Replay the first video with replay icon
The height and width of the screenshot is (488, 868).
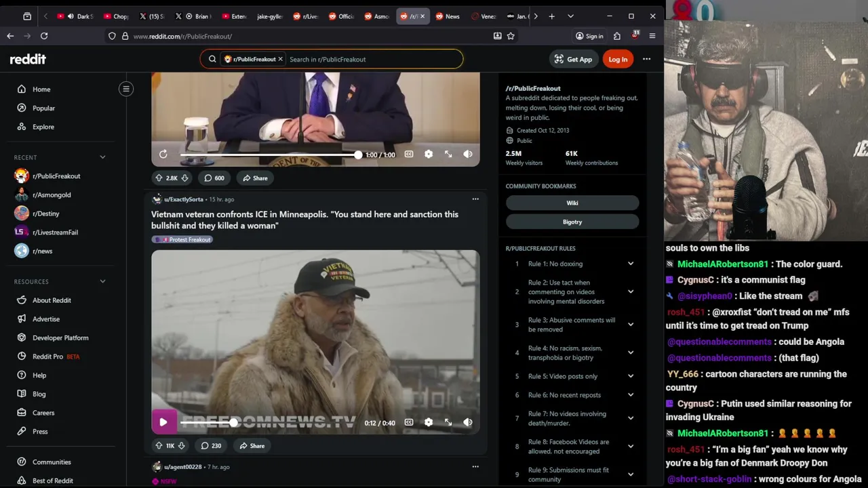163,155
